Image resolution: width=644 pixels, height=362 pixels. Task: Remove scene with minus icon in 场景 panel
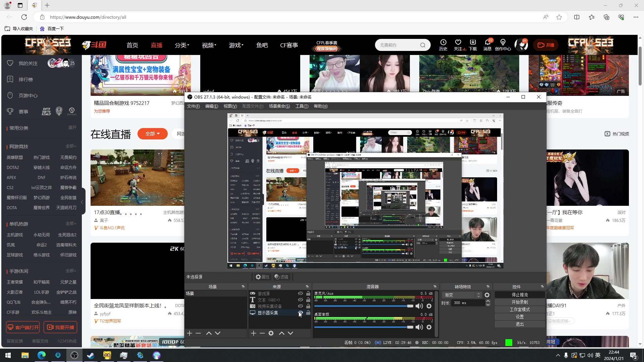pos(198,333)
